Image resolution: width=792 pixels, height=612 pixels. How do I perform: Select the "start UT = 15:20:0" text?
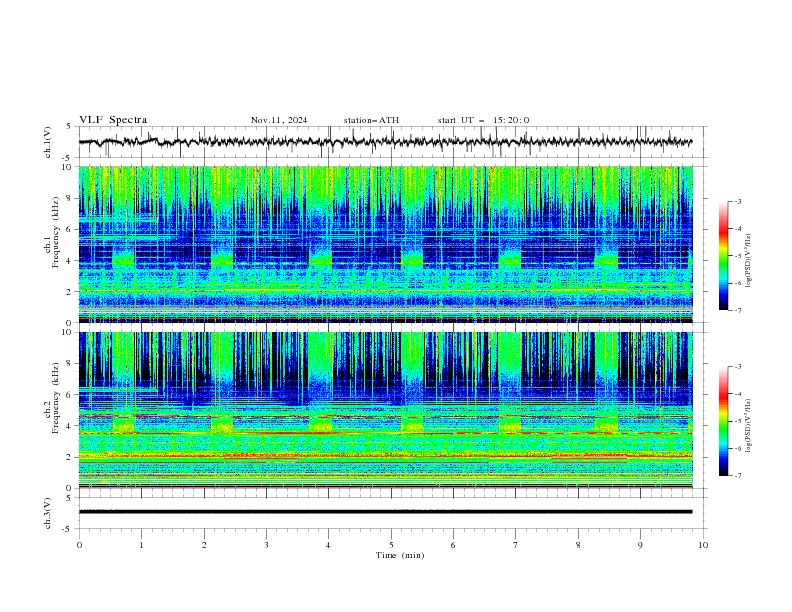click(x=483, y=120)
